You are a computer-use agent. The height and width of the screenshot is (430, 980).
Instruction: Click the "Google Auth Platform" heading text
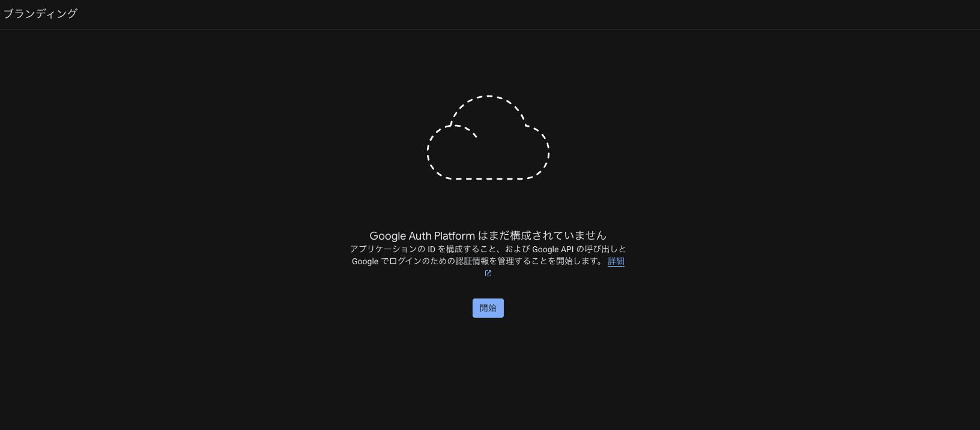(422, 236)
